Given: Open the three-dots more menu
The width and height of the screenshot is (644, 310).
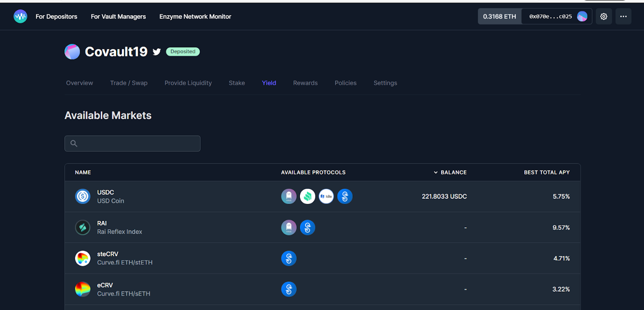Looking at the screenshot, I should click(623, 17).
